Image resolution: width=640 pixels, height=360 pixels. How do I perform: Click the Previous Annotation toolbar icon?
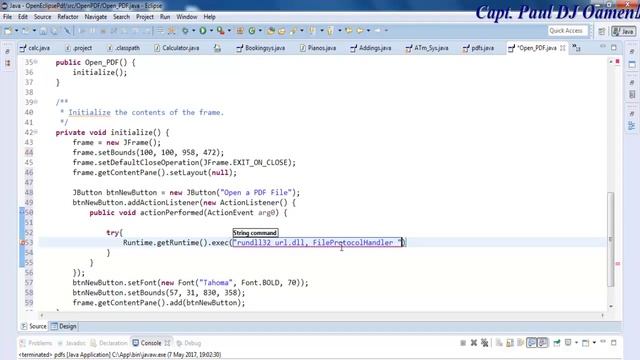[330, 31]
